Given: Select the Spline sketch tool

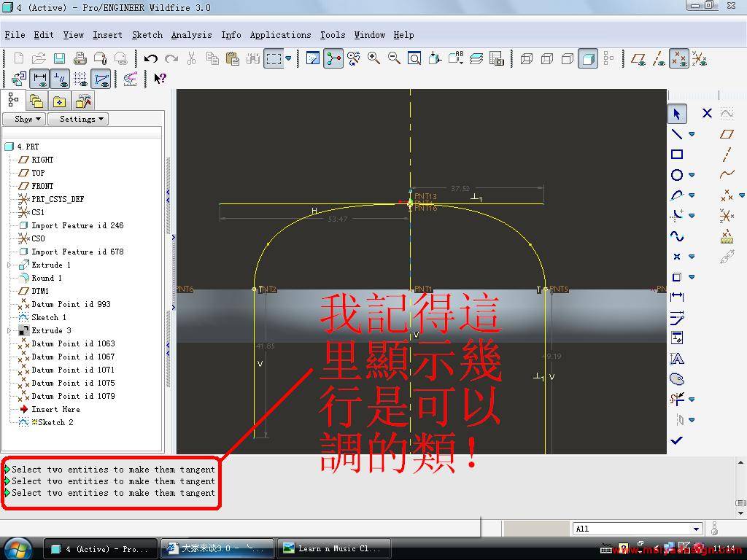Looking at the screenshot, I should click(x=676, y=236).
